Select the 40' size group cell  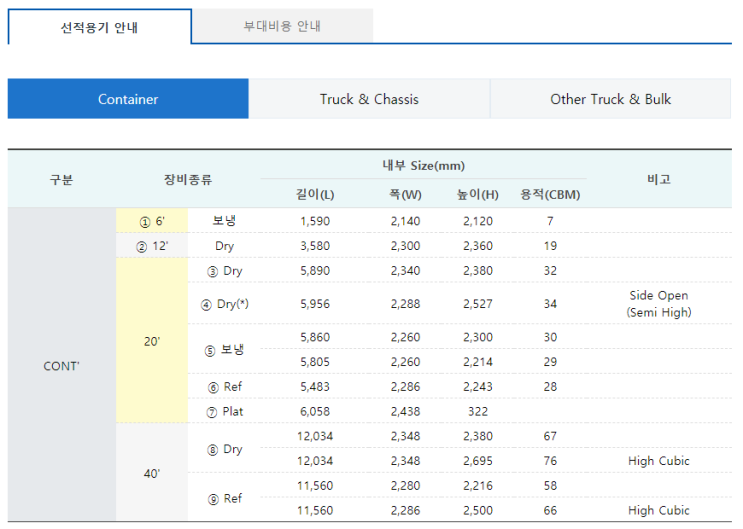[x=152, y=474]
